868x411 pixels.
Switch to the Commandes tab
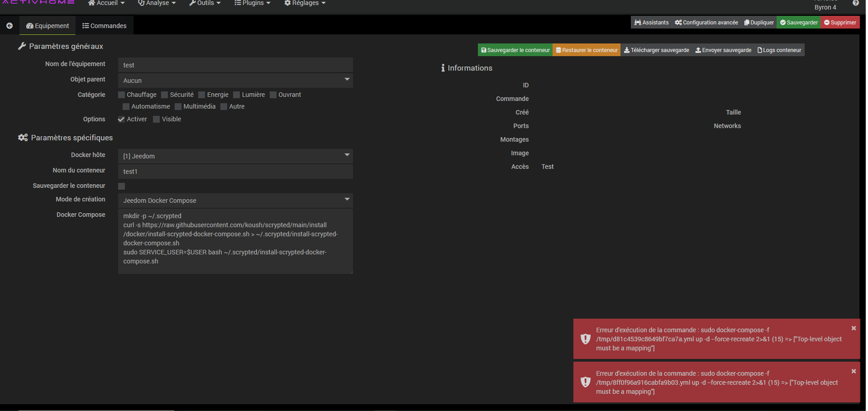click(105, 26)
